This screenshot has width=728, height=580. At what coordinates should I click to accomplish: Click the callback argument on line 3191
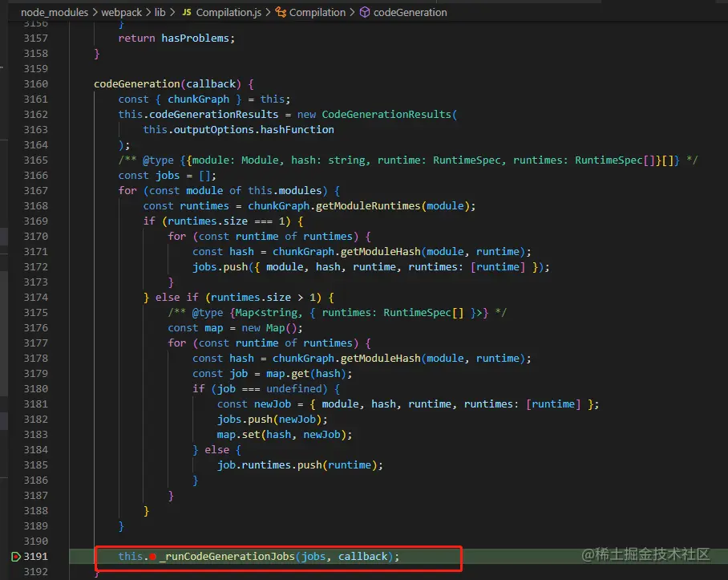(362, 556)
